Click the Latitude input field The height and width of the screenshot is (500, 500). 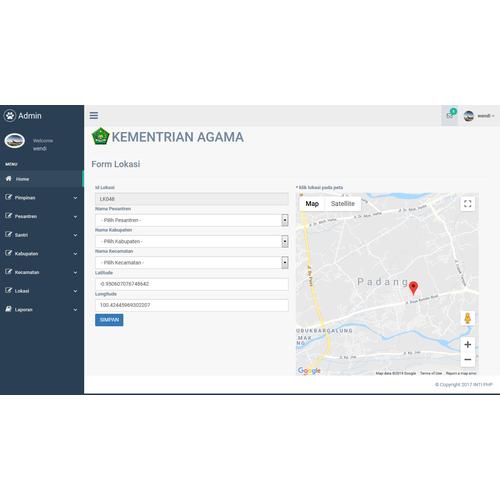(192, 284)
